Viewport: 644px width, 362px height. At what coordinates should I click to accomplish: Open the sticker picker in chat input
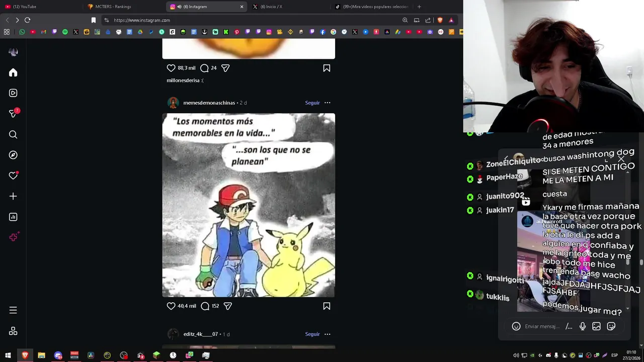coord(611,326)
